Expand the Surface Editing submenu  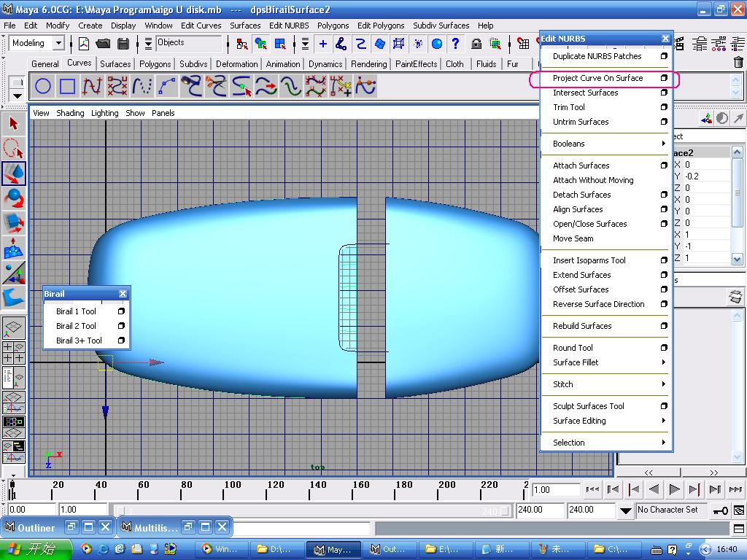tap(605, 421)
